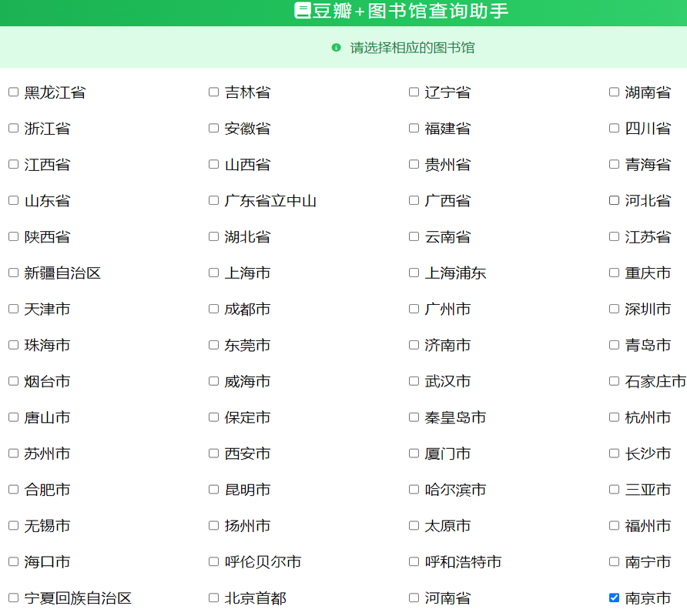
Task: Check the 浙江省 checkbox
Action: pyautogui.click(x=13, y=128)
